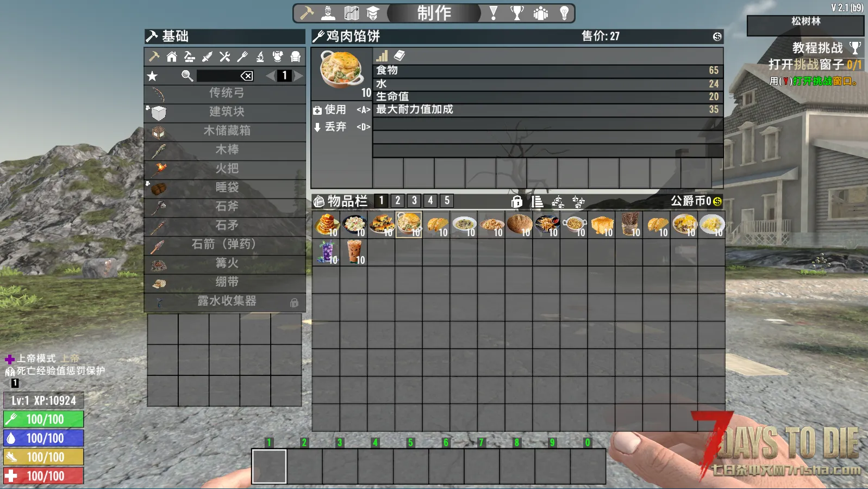Image resolution: width=868 pixels, height=489 pixels.
Task: Select the basics hammer recipe category
Action: coord(154,57)
